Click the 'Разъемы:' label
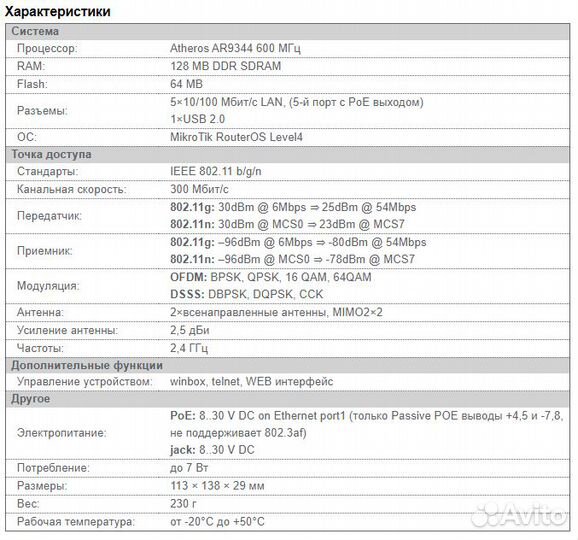578x540 pixels. (42, 111)
